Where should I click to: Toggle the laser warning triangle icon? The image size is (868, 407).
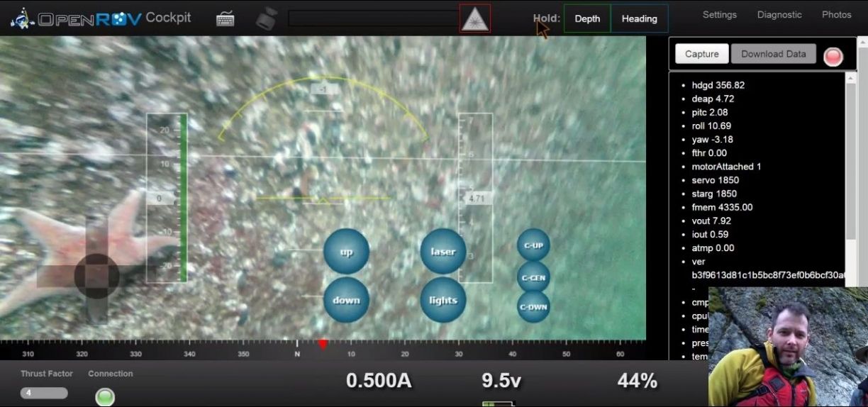[474, 18]
